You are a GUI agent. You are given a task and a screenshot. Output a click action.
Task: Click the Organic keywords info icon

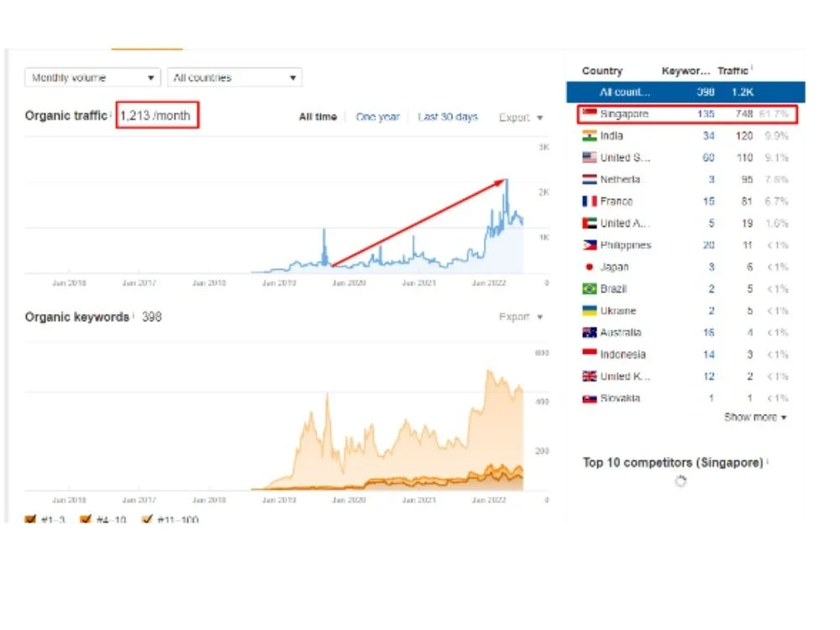coord(133,315)
